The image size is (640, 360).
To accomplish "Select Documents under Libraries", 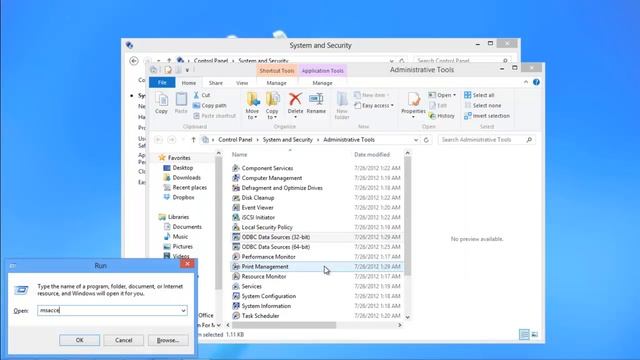I will point(183,227).
